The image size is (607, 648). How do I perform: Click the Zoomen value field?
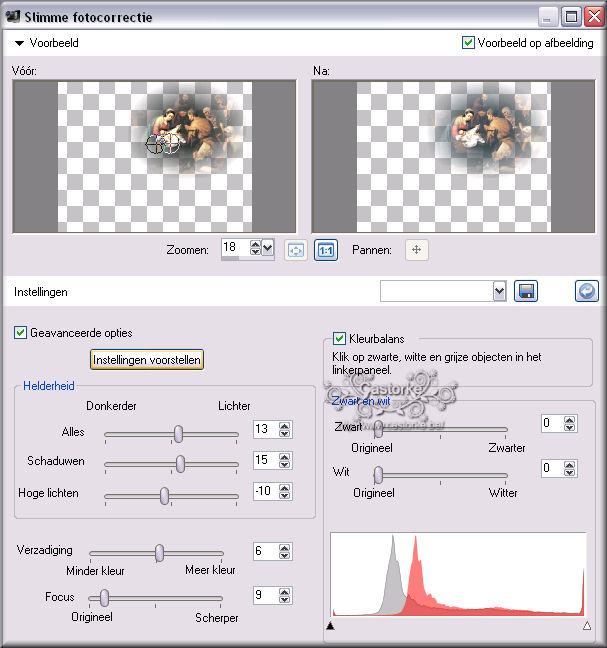(235, 248)
